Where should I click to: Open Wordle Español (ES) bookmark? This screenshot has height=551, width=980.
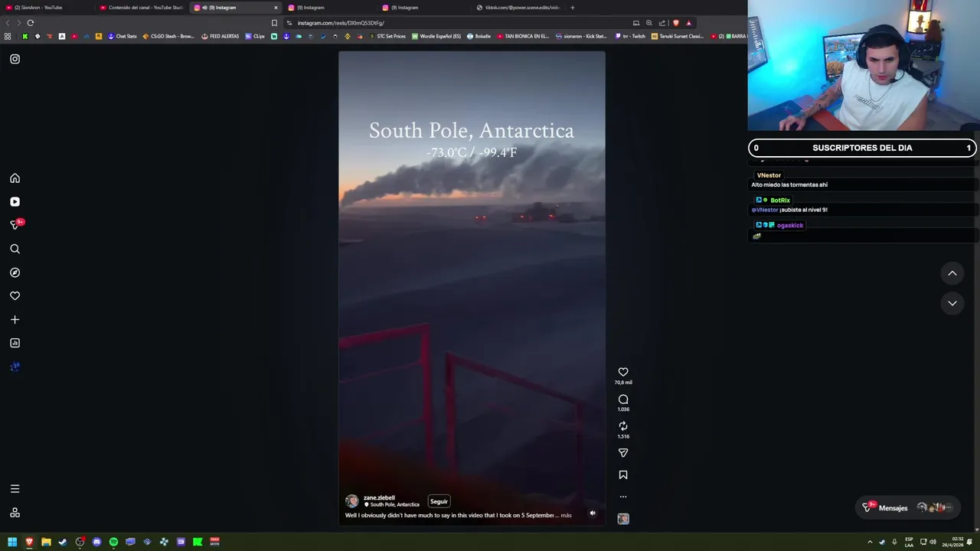pyautogui.click(x=436, y=36)
